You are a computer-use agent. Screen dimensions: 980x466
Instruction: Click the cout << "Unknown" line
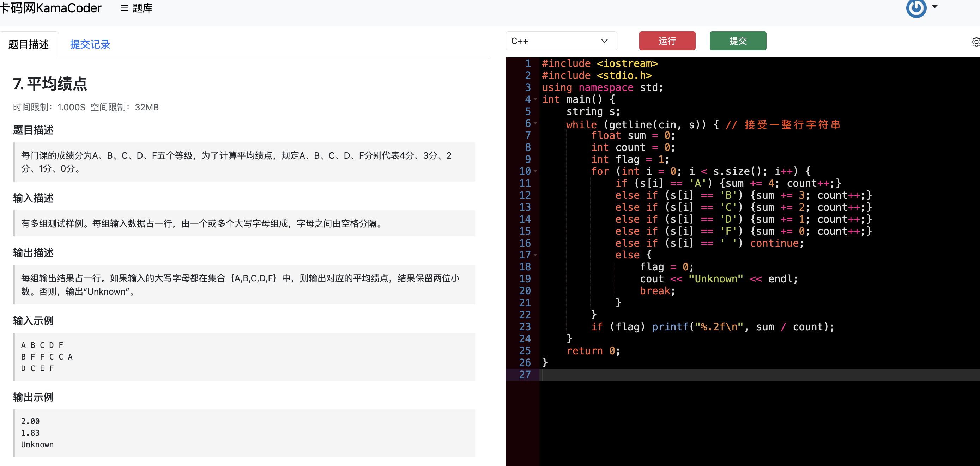(x=719, y=279)
